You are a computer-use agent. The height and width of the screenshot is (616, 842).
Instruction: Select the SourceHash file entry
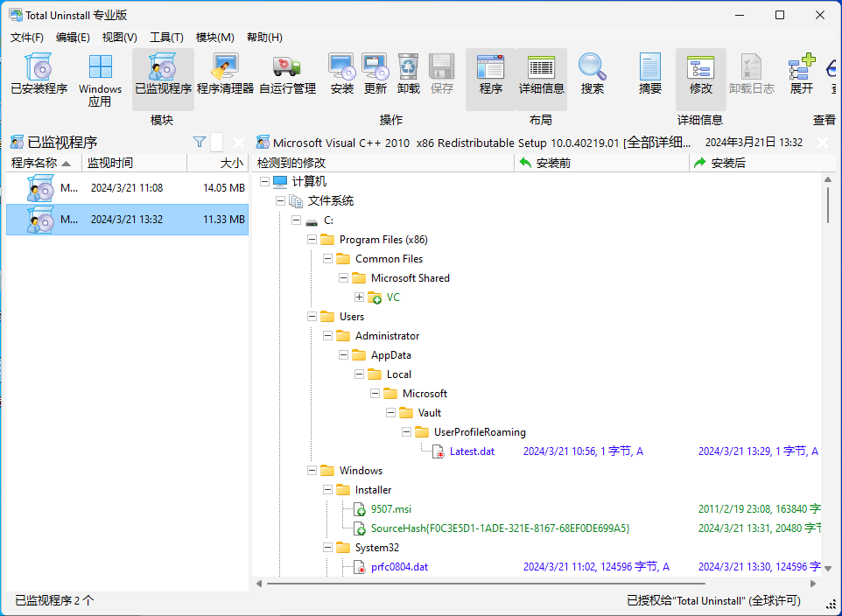(x=500, y=528)
